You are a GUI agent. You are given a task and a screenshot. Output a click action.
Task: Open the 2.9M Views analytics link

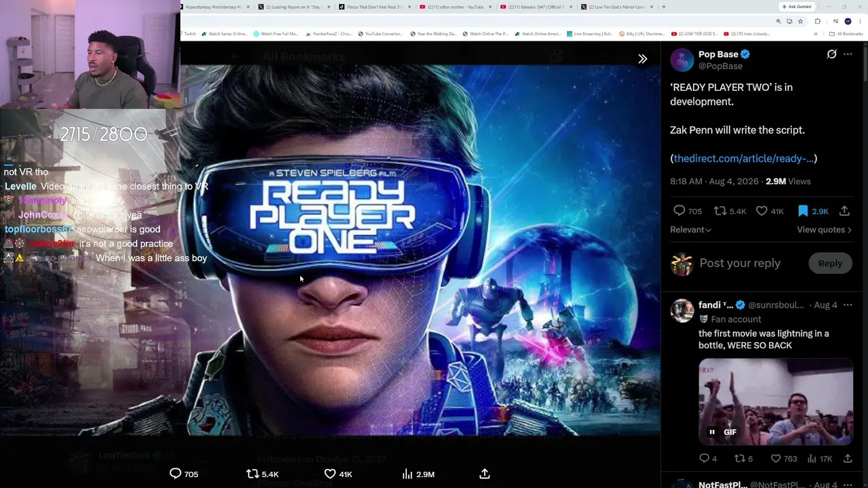click(788, 182)
